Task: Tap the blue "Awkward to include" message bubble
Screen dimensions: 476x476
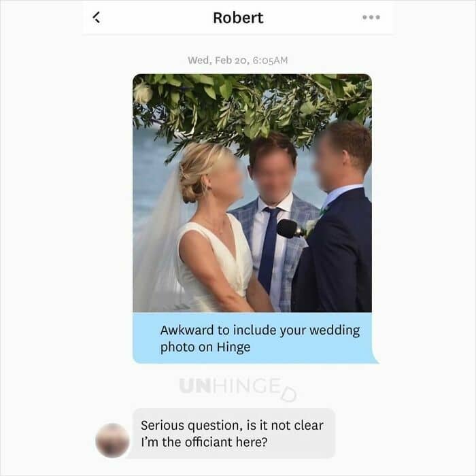Action: (255, 338)
